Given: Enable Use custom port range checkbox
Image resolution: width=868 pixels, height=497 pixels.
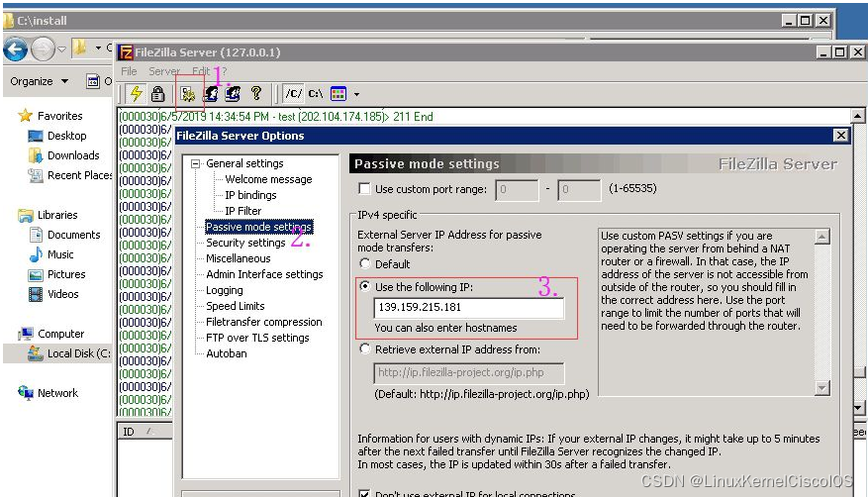Looking at the screenshot, I should [364, 189].
